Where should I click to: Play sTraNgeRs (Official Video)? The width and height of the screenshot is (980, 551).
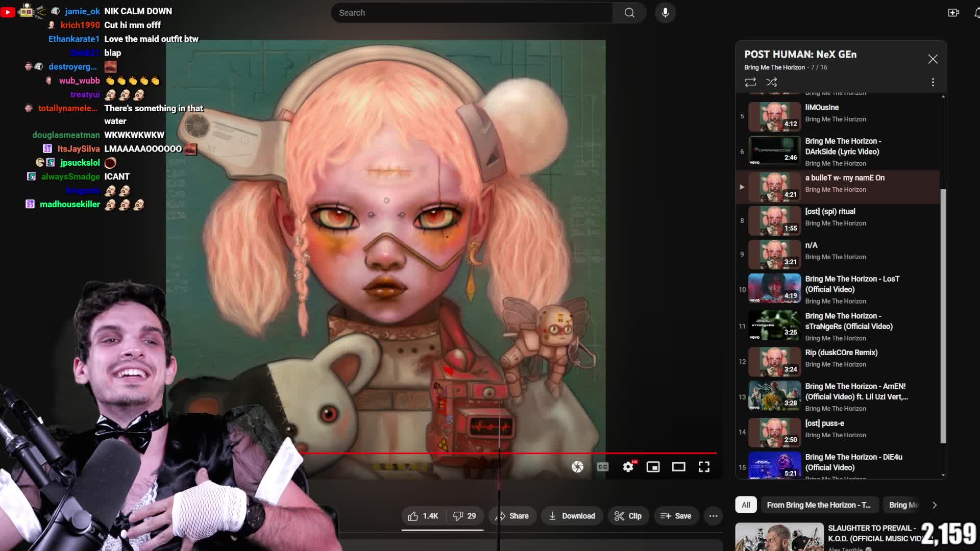point(839,326)
